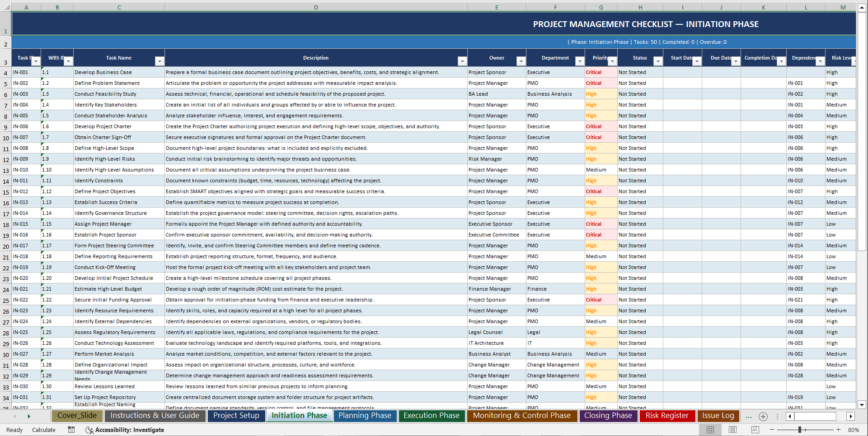Click the zoom slider handle
Image resolution: width=868 pixels, height=436 pixels.
tap(800, 430)
